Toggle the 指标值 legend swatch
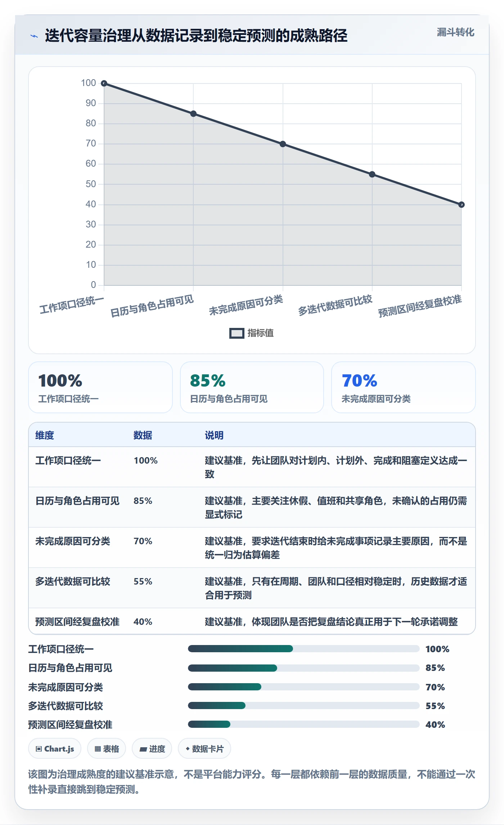This screenshot has height=825, width=504. 237,333
